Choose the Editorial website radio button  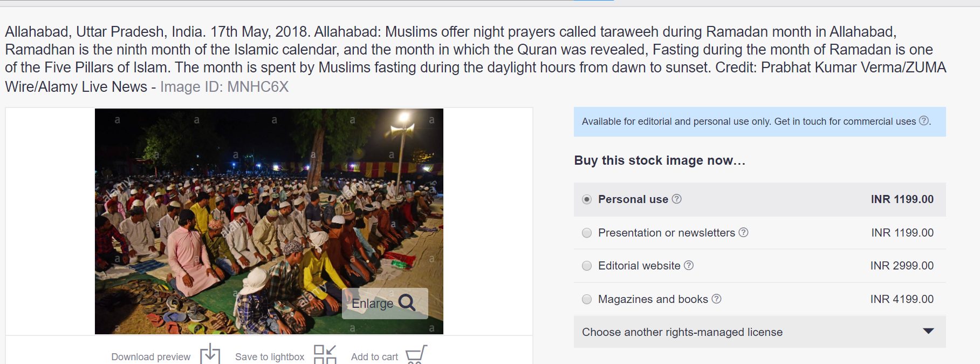click(x=587, y=266)
